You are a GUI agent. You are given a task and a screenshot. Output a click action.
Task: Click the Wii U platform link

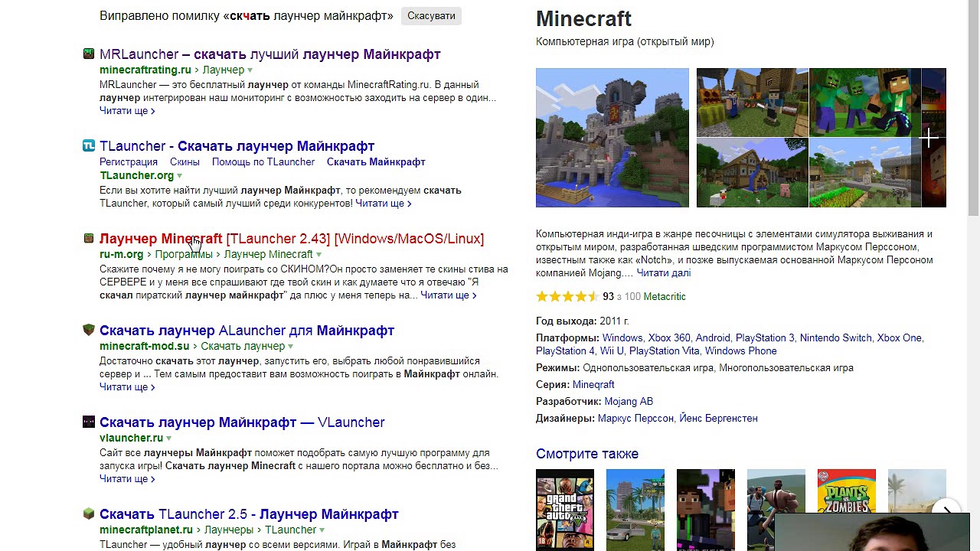pyautogui.click(x=612, y=351)
